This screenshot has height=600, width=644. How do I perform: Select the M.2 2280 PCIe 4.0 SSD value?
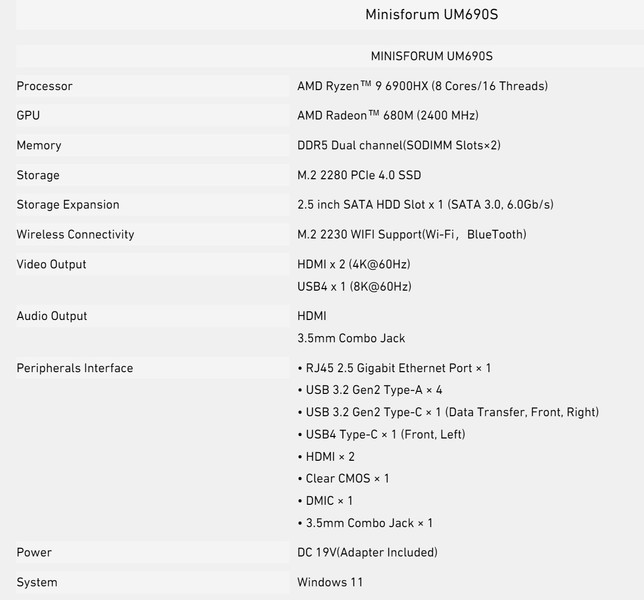click(x=359, y=175)
